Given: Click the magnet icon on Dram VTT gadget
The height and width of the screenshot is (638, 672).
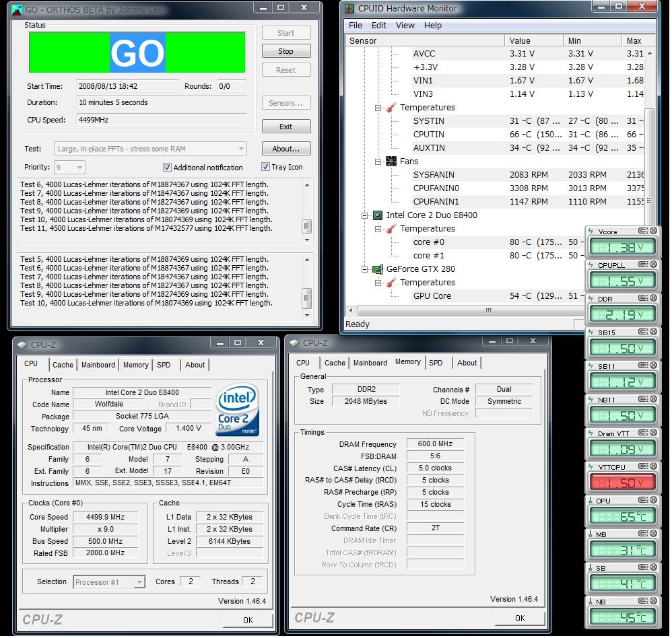Looking at the screenshot, I should [643, 433].
